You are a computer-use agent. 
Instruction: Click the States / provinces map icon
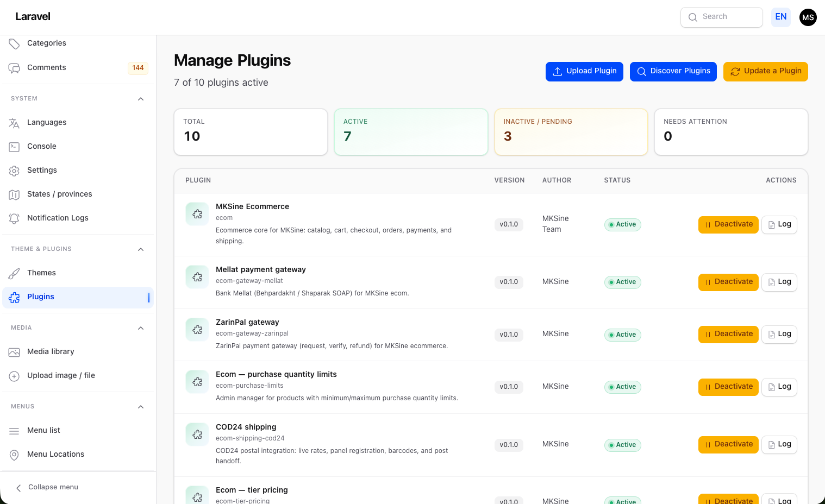click(x=14, y=194)
